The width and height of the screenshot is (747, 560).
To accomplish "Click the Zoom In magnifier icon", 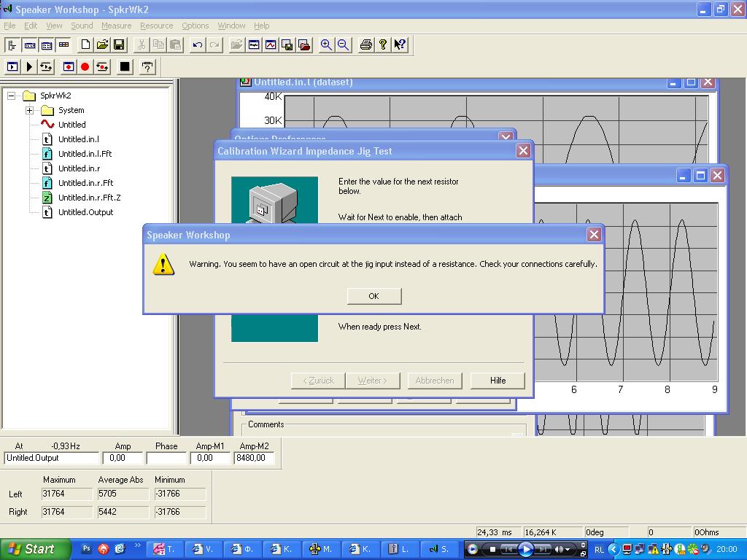I will coord(326,45).
